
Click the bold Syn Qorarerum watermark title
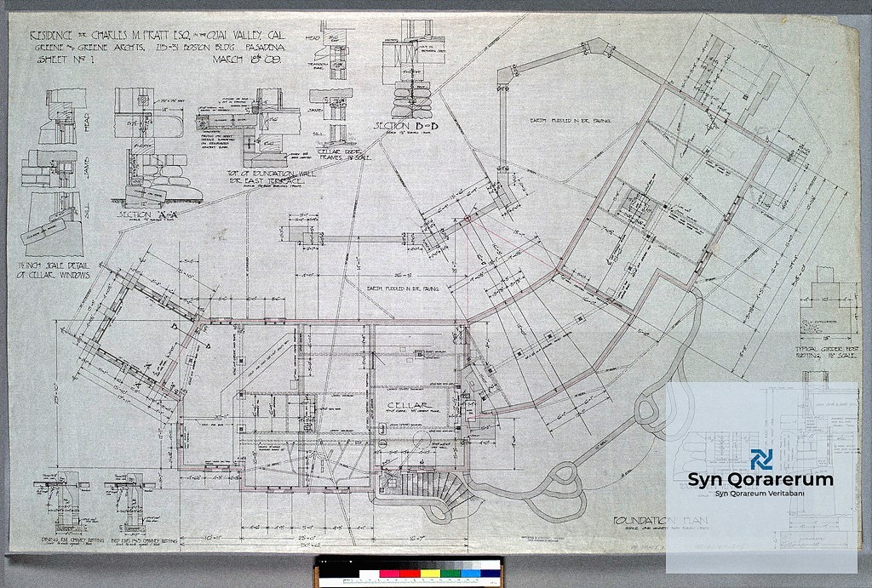tap(760, 480)
